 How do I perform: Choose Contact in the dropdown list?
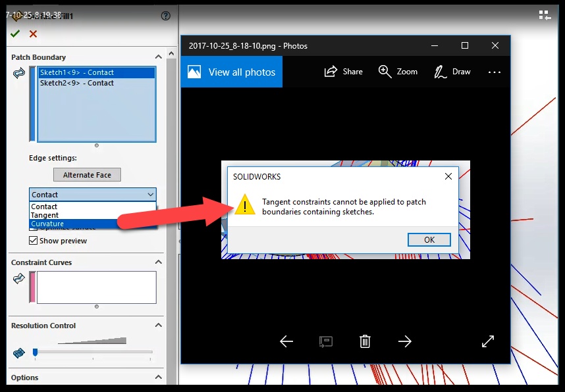click(x=93, y=207)
